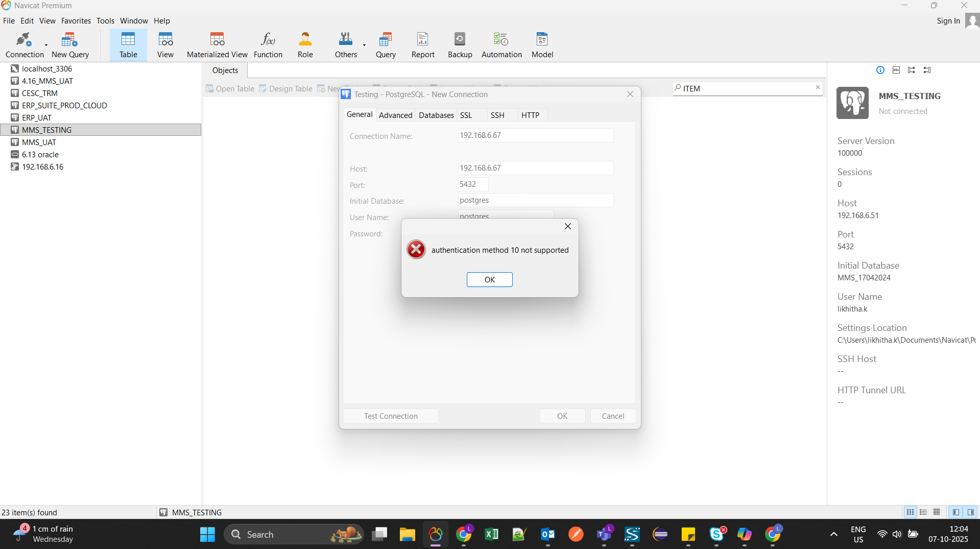Open the Favorites menu

tap(76, 21)
